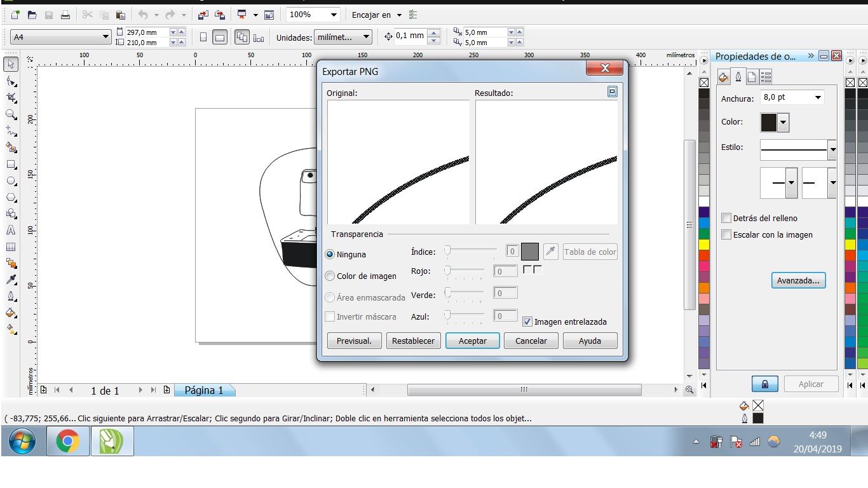Viewport: 868px width, 488px height.
Task: Open the start arrowhead dropdown
Action: coord(791,183)
